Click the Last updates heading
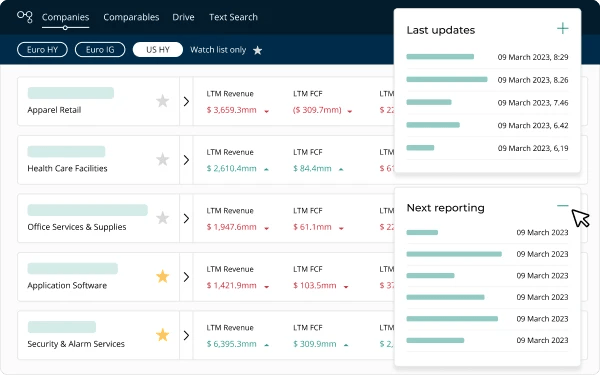The image size is (600, 375). pos(441,30)
